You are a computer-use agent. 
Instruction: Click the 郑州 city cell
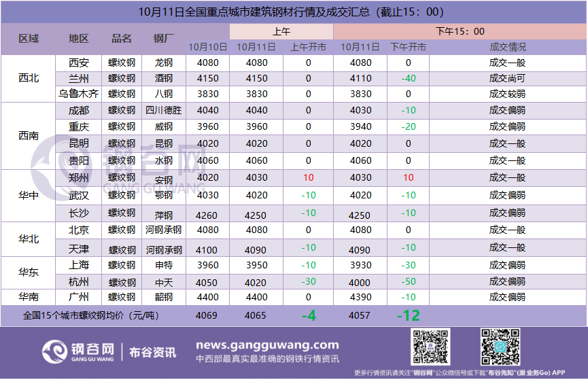point(79,178)
